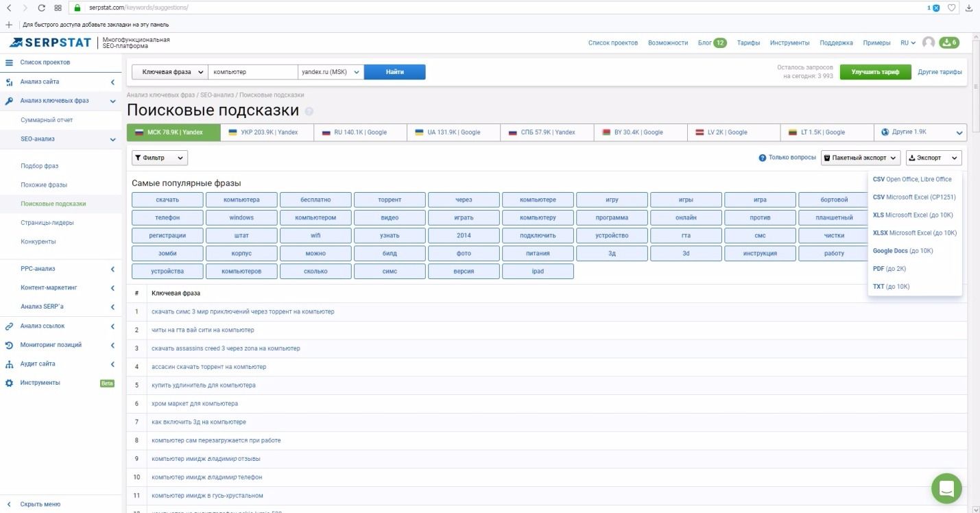Switch to the LV 2K Google tab
The height and width of the screenshot is (513, 980).
pyautogui.click(x=734, y=132)
